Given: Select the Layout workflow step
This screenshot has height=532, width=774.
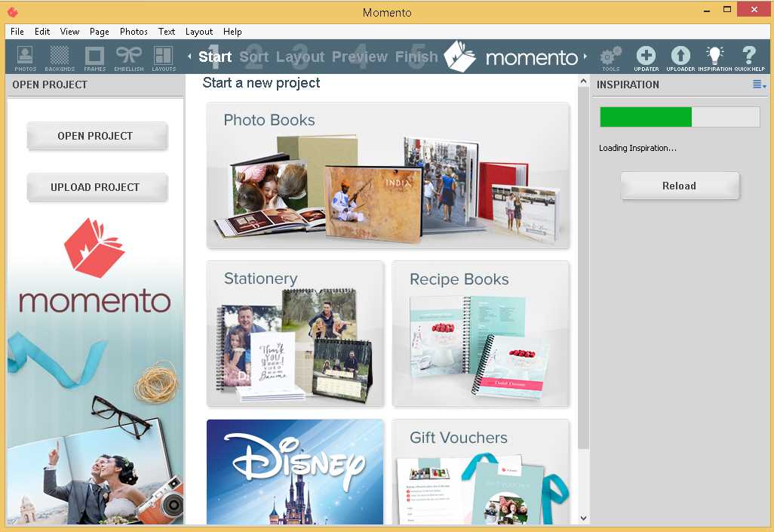Looking at the screenshot, I should [x=300, y=57].
